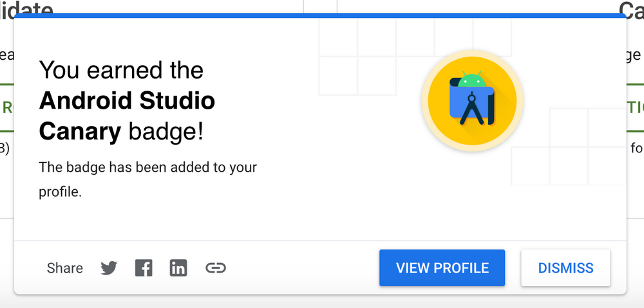Click the "Share" label
The height and width of the screenshot is (308, 644).
coord(65,268)
